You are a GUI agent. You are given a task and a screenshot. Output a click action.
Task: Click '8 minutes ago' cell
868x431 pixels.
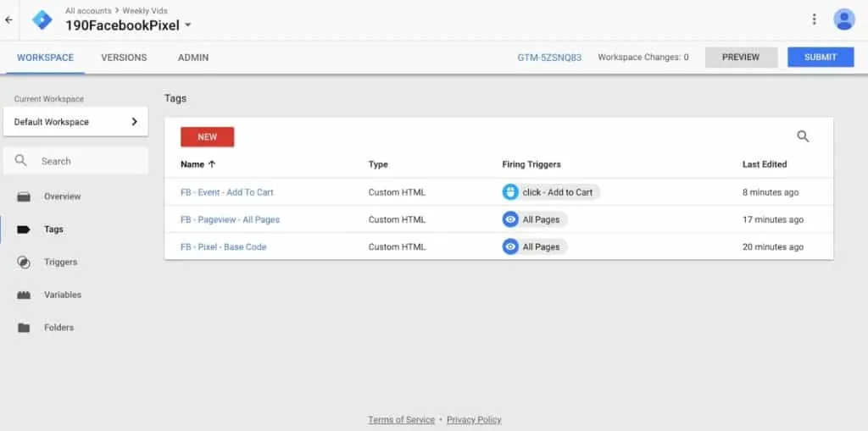pyautogui.click(x=771, y=192)
